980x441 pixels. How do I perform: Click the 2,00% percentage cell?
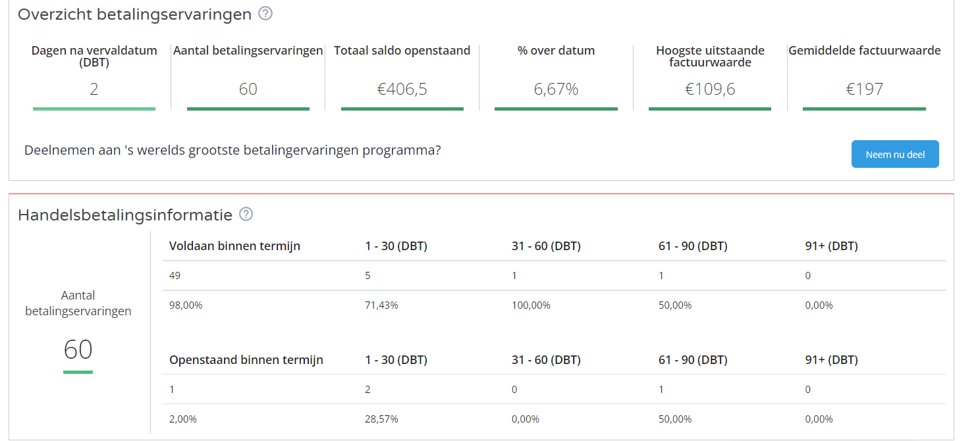tap(183, 419)
